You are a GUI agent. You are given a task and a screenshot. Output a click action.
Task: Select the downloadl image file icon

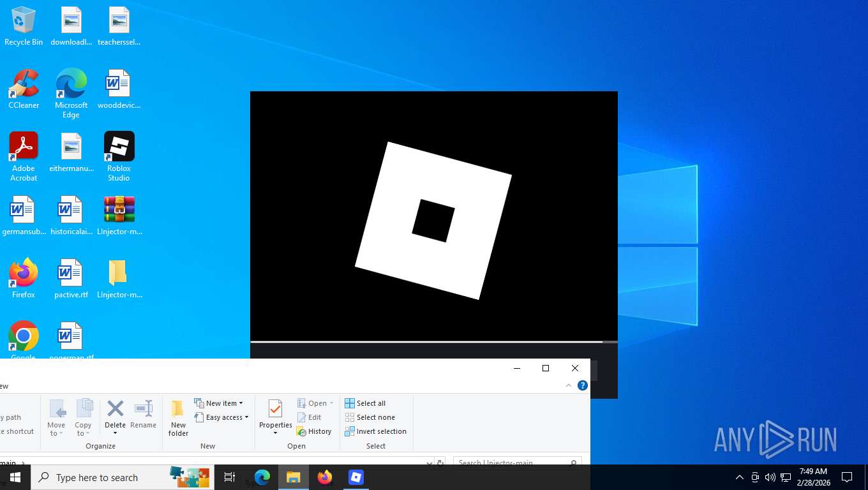coord(71,27)
